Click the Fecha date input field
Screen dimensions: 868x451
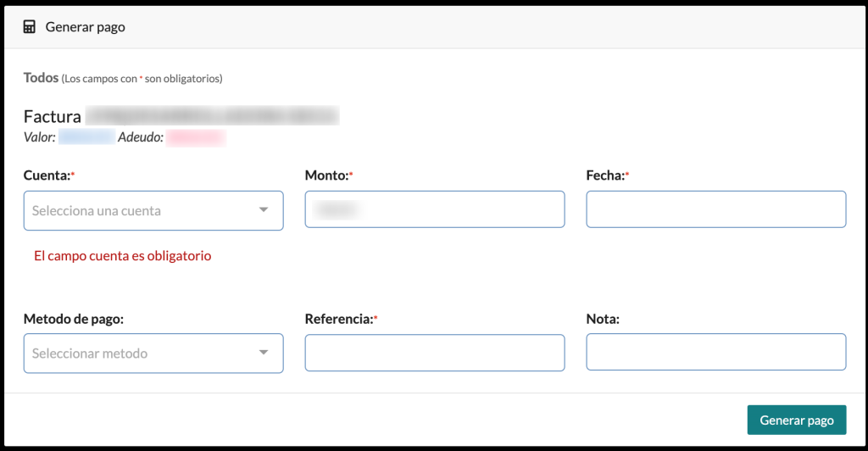(x=715, y=209)
